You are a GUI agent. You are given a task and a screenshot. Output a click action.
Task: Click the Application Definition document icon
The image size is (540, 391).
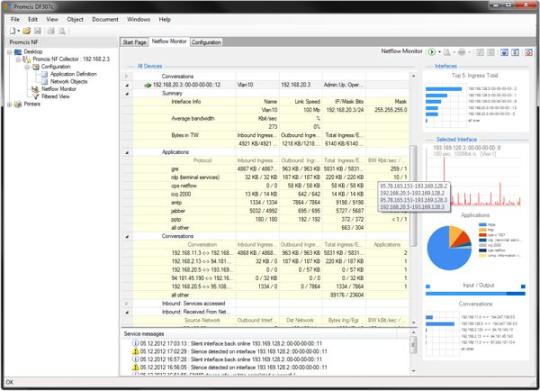45,74
